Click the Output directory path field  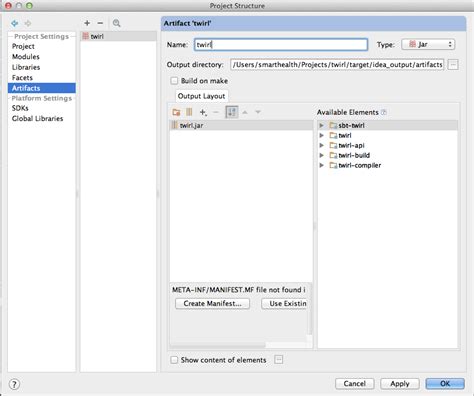(337, 64)
